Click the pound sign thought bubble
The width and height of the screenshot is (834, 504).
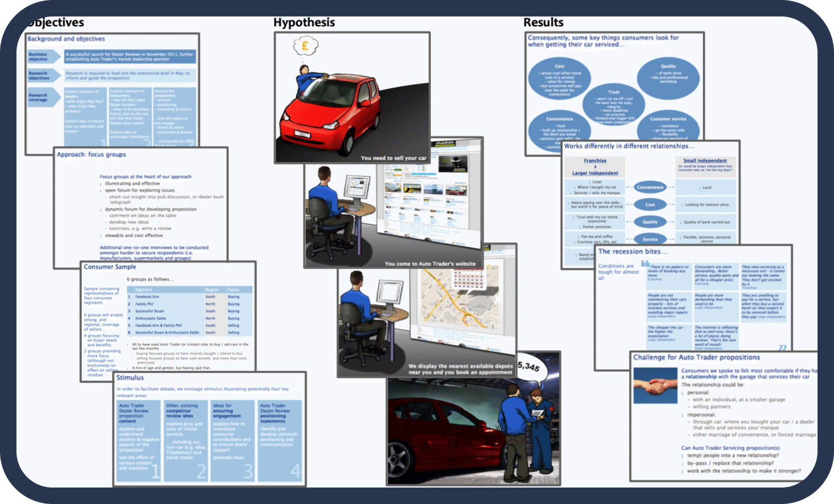point(305,46)
